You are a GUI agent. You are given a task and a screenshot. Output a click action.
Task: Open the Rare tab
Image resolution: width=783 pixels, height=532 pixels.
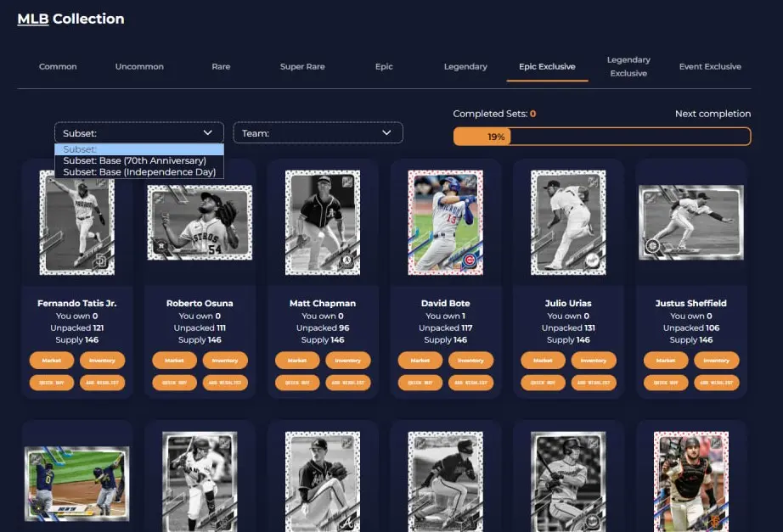click(221, 66)
